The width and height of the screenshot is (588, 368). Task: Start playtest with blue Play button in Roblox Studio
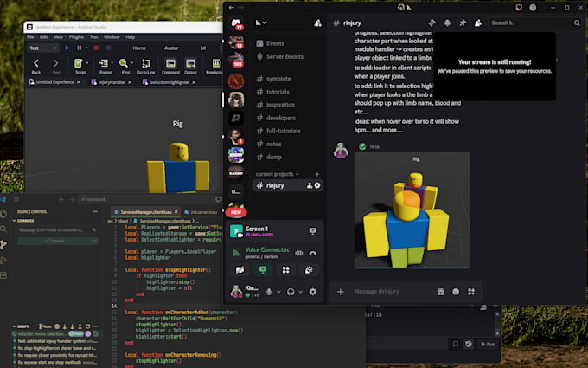click(x=67, y=48)
